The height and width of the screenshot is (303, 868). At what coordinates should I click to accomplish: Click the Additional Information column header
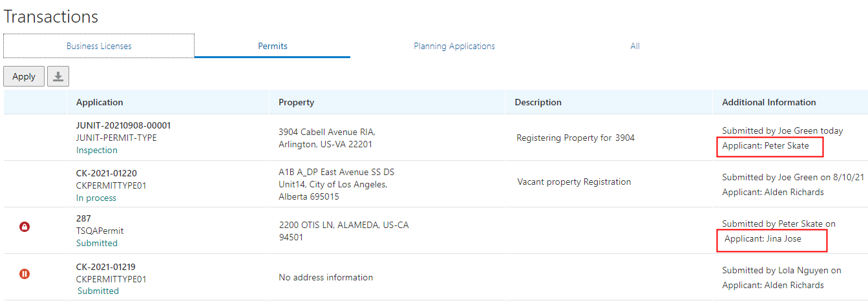point(768,102)
